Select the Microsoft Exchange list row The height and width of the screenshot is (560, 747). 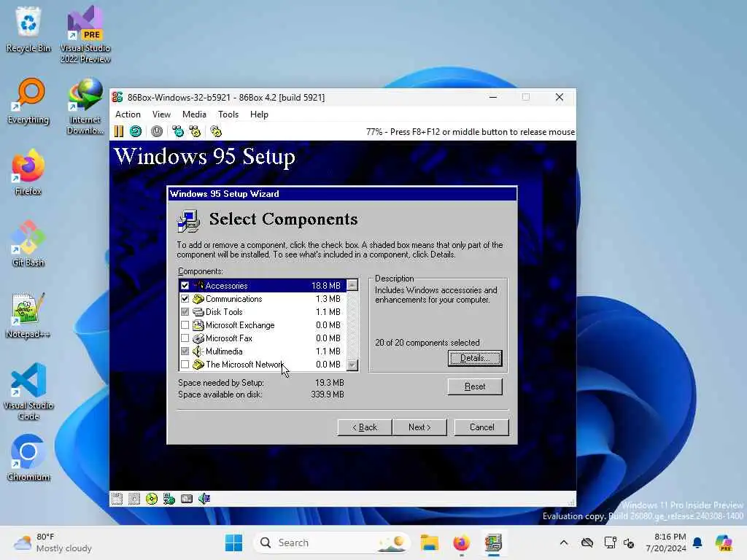263,325
